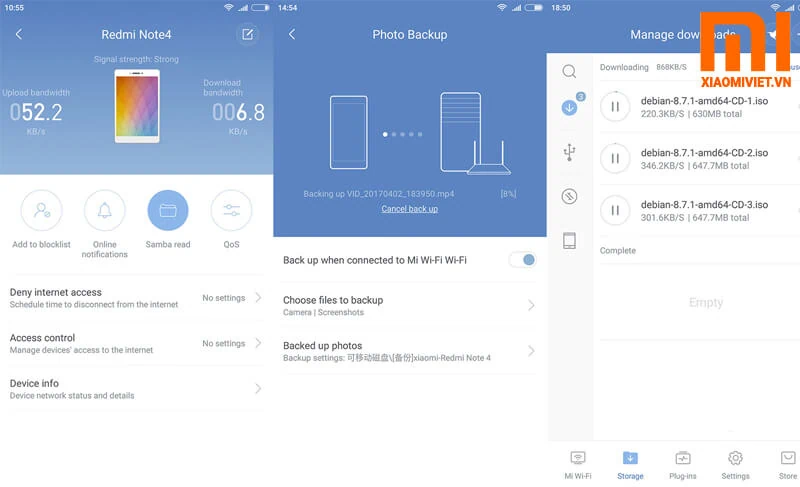Tap the Online notifications bell icon

(x=105, y=210)
